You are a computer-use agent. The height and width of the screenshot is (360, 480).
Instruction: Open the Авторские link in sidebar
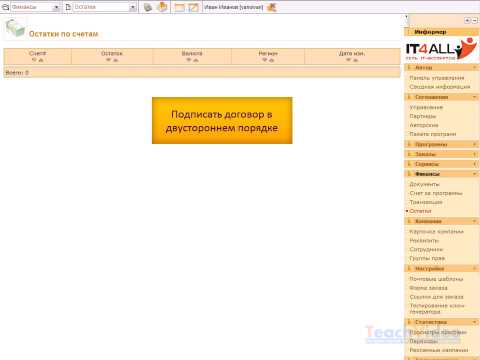point(424,125)
